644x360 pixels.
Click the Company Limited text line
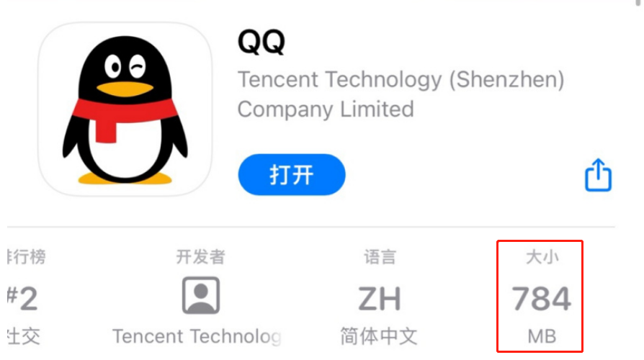(x=326, y=109)
